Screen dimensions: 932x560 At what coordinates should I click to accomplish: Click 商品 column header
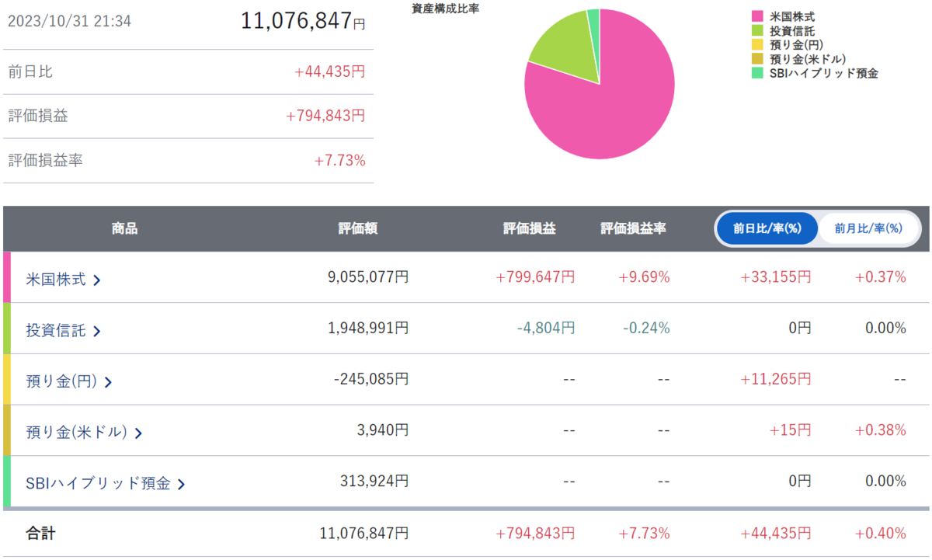click(124, 228)
